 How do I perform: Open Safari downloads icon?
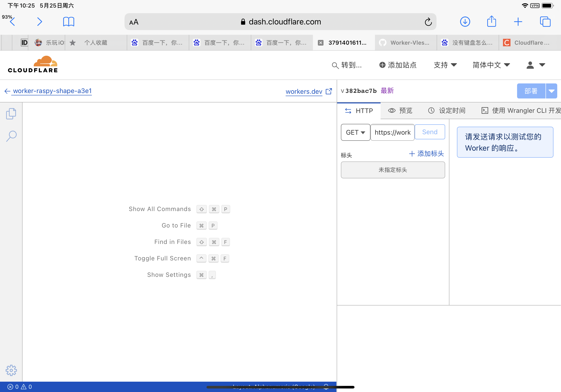coord(465,22)
